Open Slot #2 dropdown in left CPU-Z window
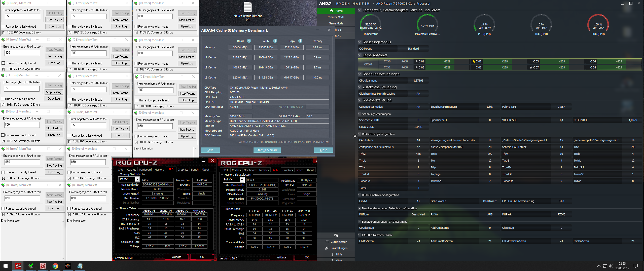 tap(137, 179)
